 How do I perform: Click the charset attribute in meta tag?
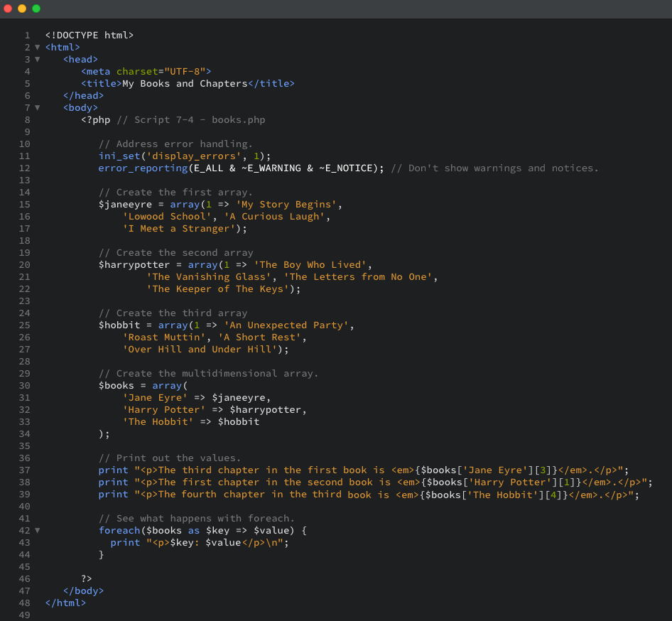tap(137, 71)
